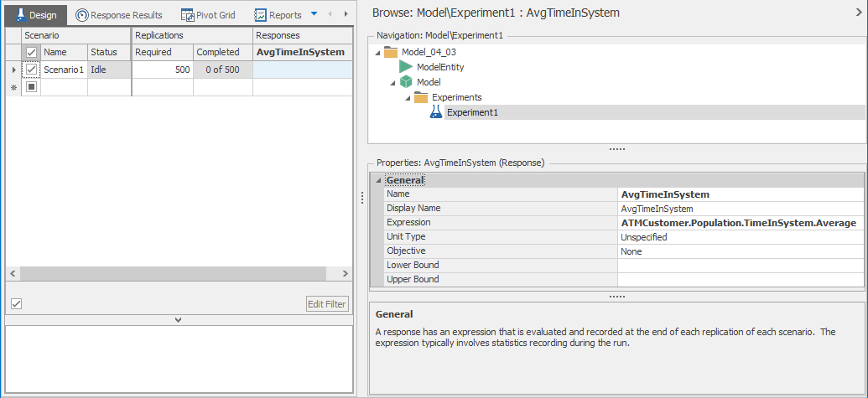Select the ModelEntity triangle icon
Viewport: 868px width, 398px height.
[x=406, y=67]
